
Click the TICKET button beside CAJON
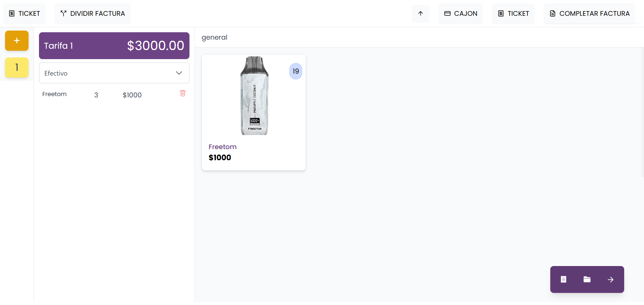point(513,13)
